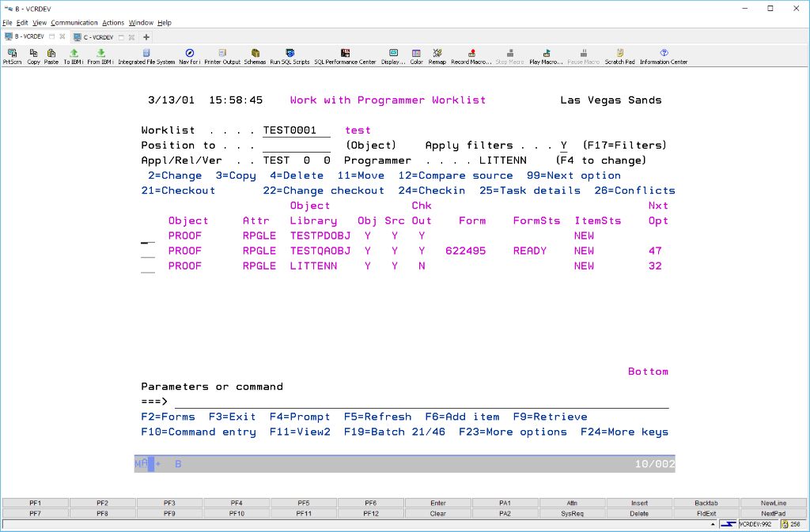This screenshot has width=810, height=532.
Task: Click the Paste toolbar icon
Action: (51, 56)
